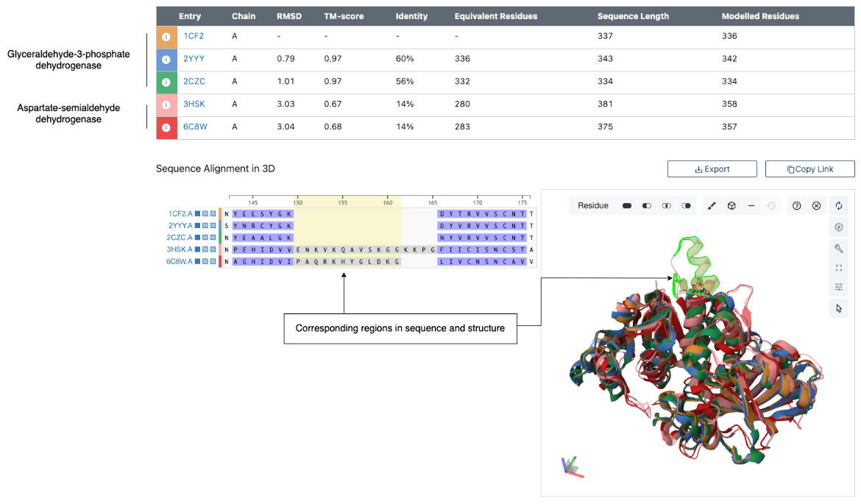The width and height of the screenshot is (861, 504).
Task: Click the screenshot icon below the camera reset
Action: coord(839,227)
